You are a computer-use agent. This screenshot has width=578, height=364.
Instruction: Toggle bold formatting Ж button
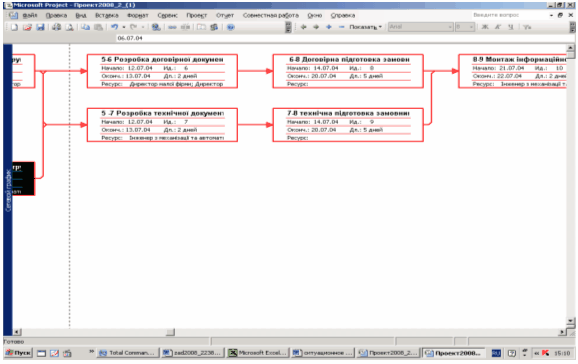[x=485, y=27]
